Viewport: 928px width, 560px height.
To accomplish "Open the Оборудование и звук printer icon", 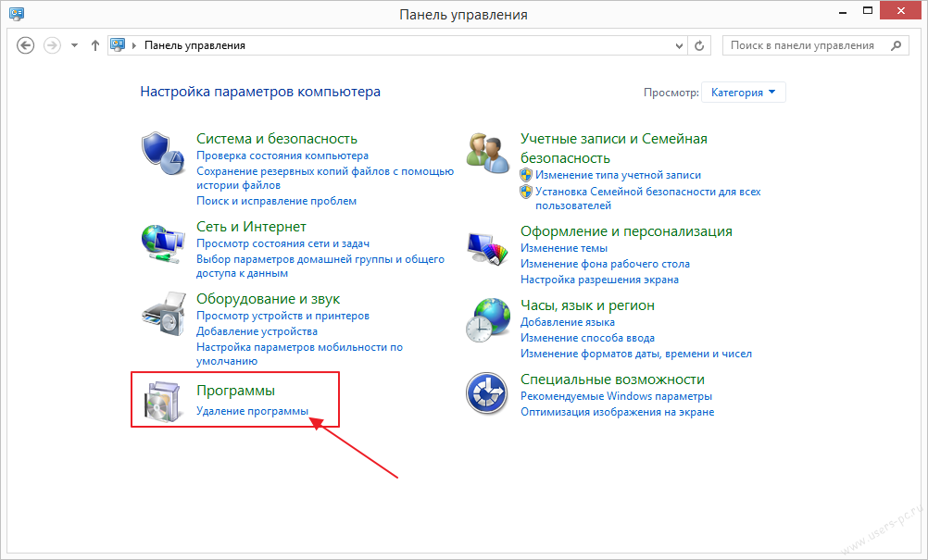I will (164, 314).
